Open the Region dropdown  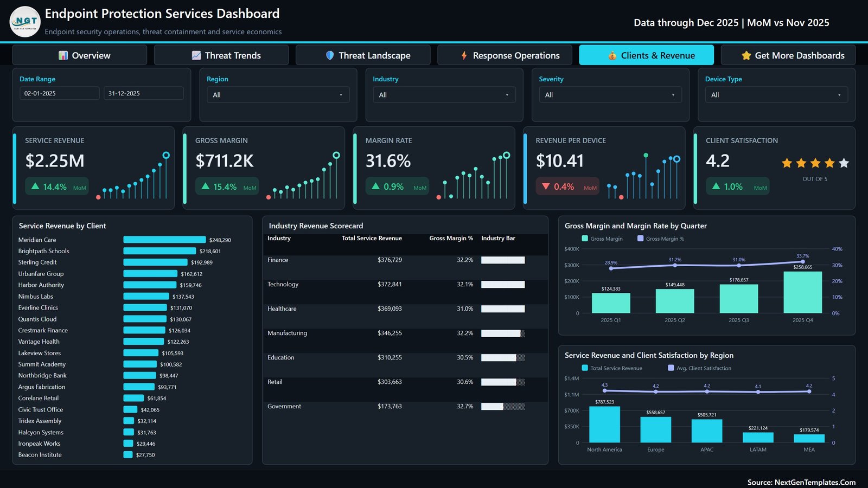(278, 95)
